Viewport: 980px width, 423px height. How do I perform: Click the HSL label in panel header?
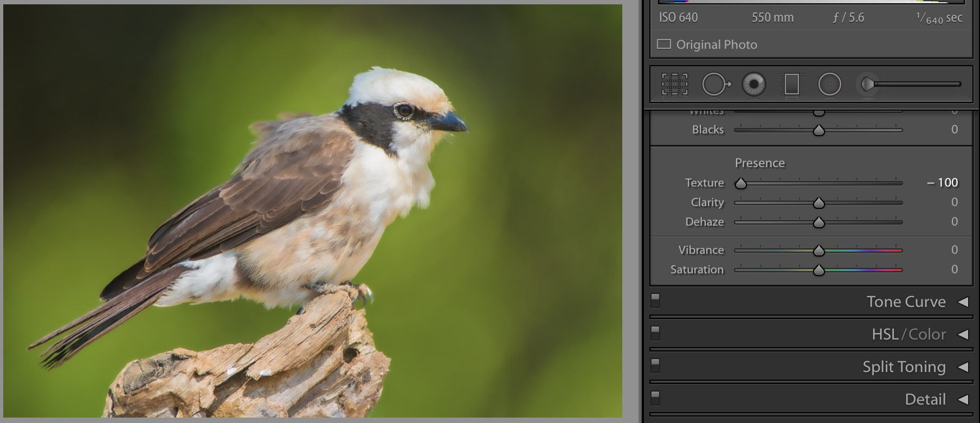point(885,335)
